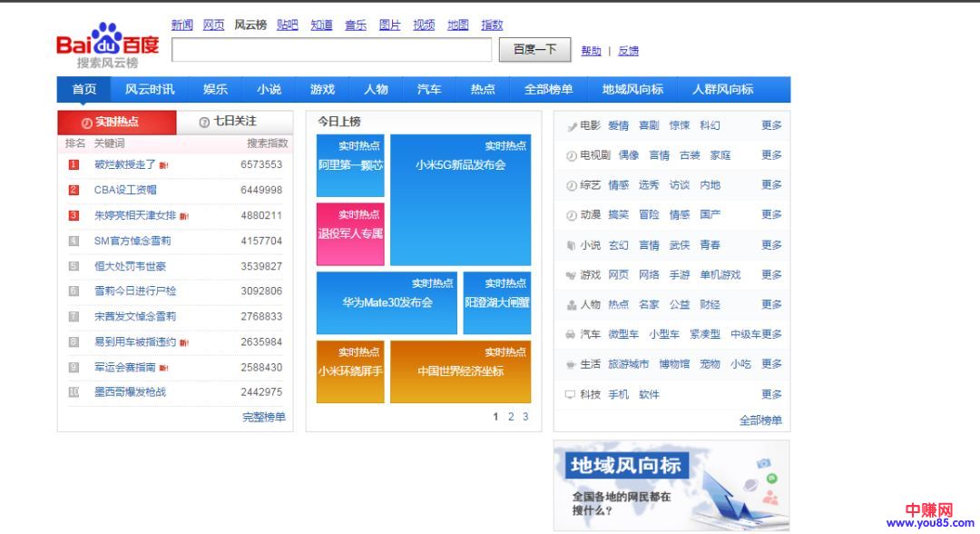The image size is (980, 534).
Task: Click the 人物 people icon
Action: [x=571, y=305]
